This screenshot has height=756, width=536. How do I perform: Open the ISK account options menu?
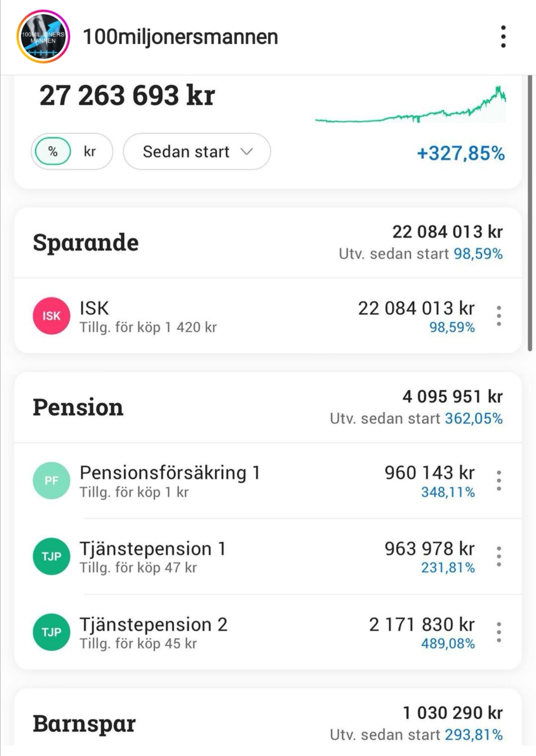pyautogui.click(x=499, y=316)
